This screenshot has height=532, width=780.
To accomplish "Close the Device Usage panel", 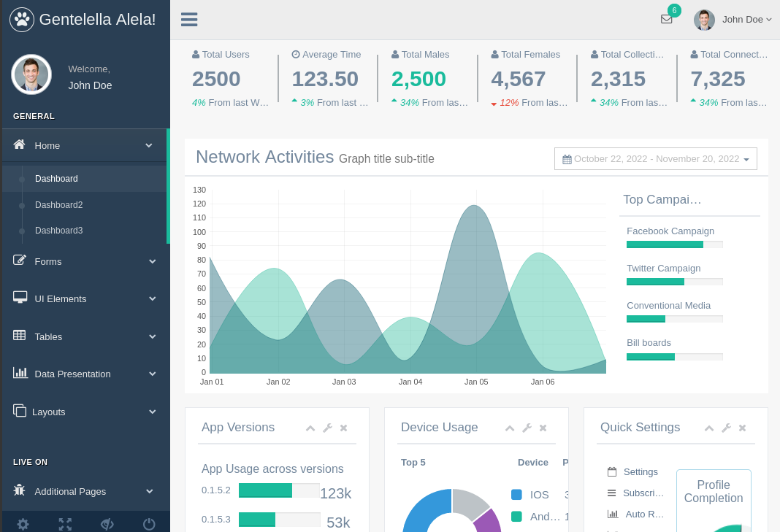I will tap(543, 428).
